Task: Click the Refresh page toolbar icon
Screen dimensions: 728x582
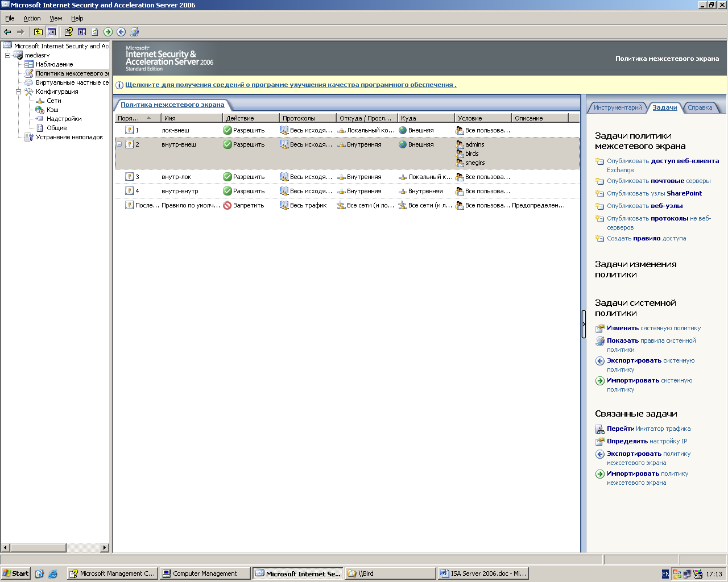Action: [x=95, y=32]
